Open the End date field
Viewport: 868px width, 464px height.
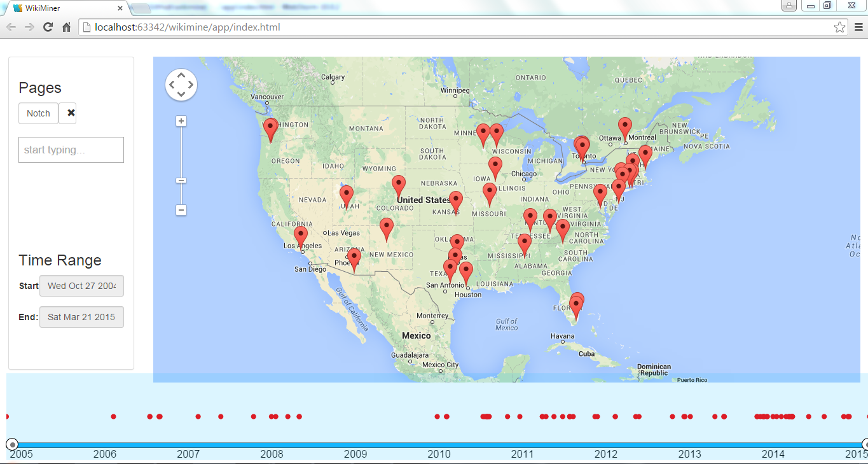coord(81,317)
